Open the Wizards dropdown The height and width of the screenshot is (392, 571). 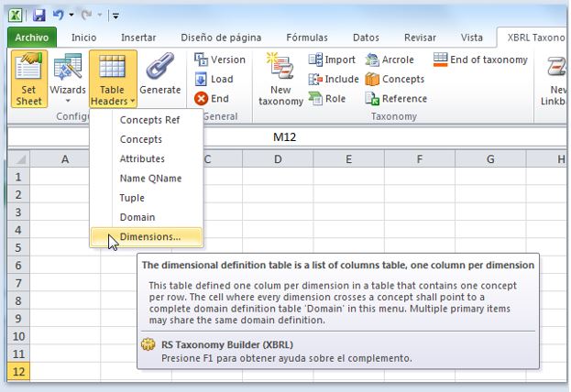[68, 79]
